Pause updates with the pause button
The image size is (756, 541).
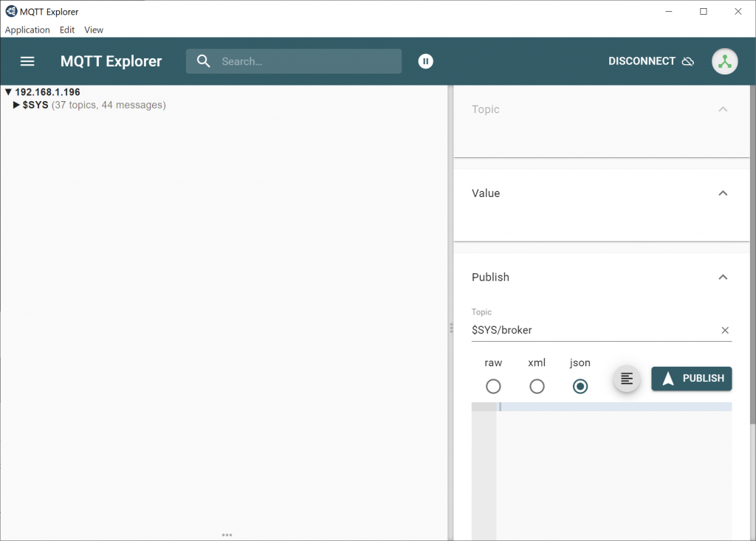pyautogui.click(x=425, y=61)
